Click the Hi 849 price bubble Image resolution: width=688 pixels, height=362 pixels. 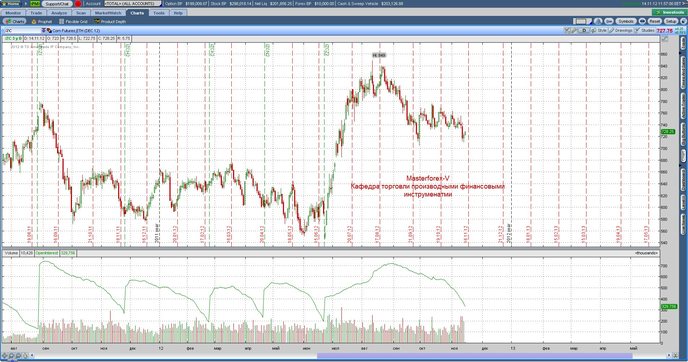point(379,55)
